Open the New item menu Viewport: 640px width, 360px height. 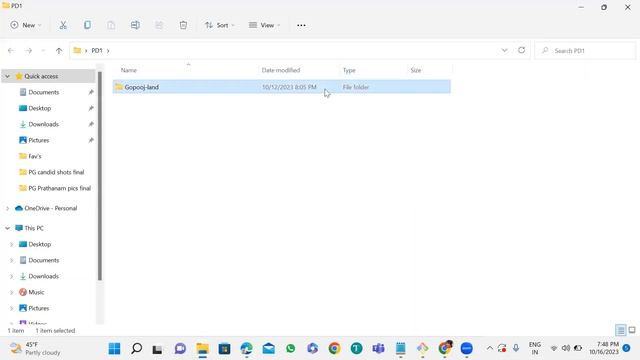click(x=26, y=25)
